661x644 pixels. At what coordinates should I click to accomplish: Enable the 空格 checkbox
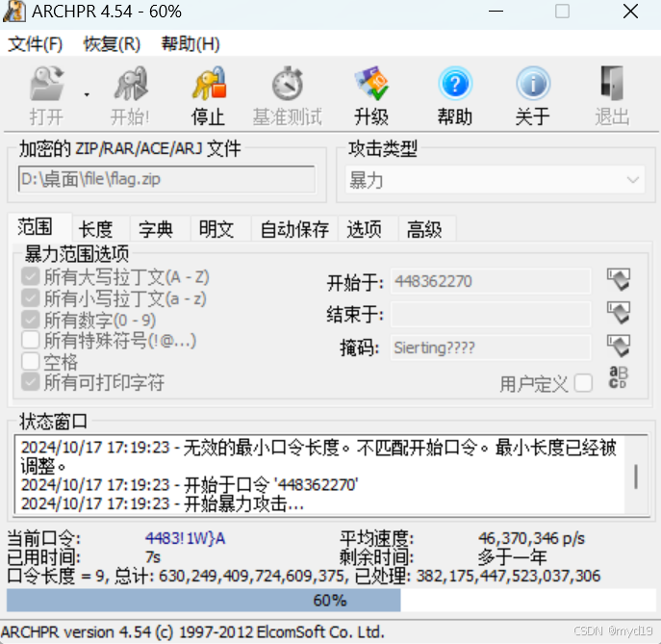pyautogui.click(x=31, y=361)
